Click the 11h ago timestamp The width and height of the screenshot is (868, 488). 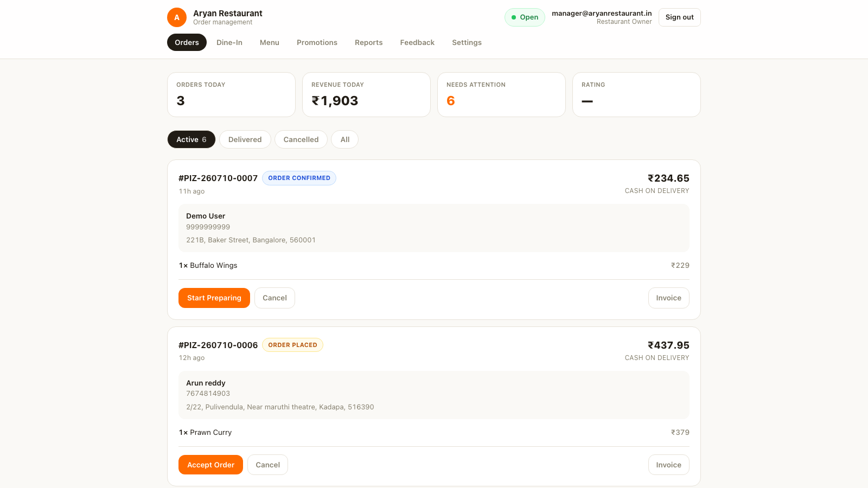(x=192, y=191)
